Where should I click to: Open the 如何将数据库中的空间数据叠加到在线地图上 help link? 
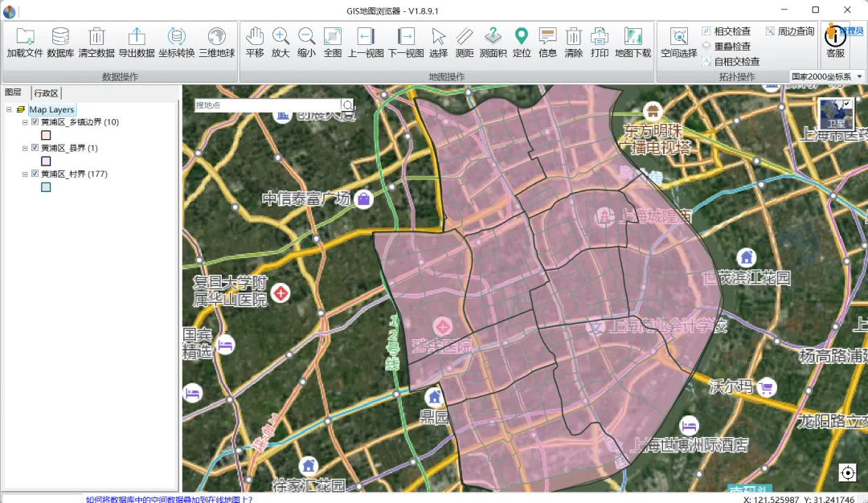click(169, 499)
